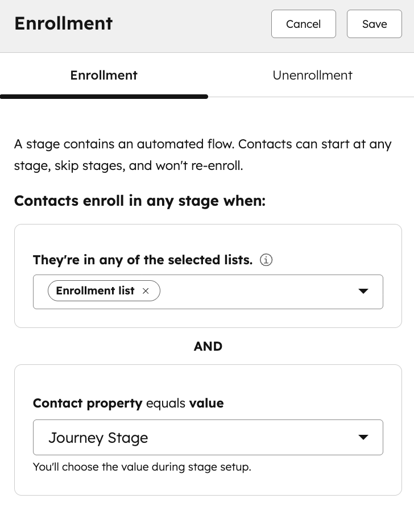Click Cancel to discard changes

(303, 24)
